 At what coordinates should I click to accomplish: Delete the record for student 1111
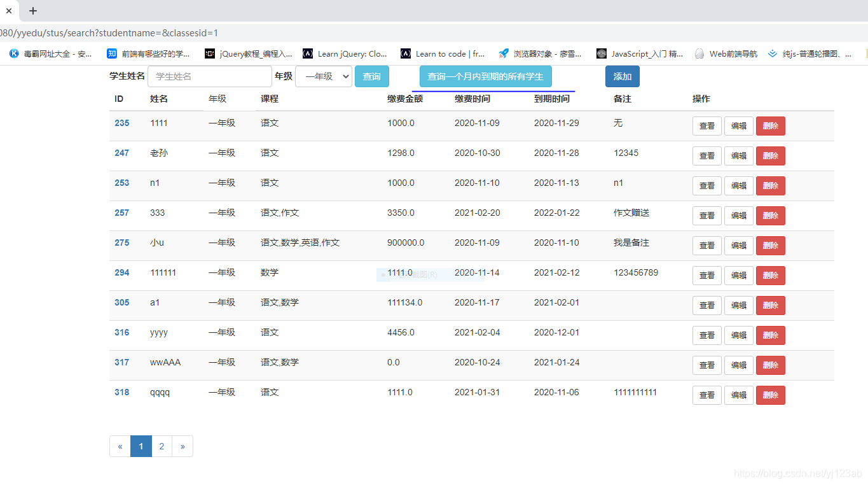coord(771,126)
